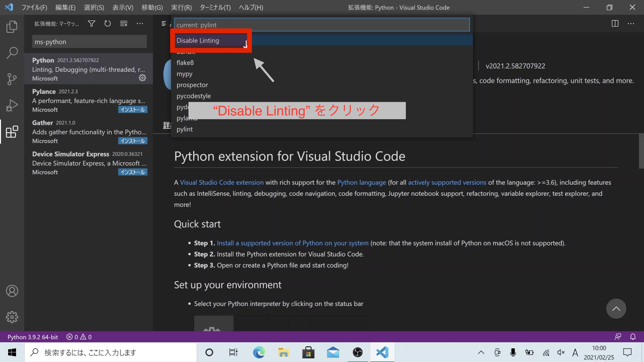
Task: Open the Python language link
Action: (361, 182)
